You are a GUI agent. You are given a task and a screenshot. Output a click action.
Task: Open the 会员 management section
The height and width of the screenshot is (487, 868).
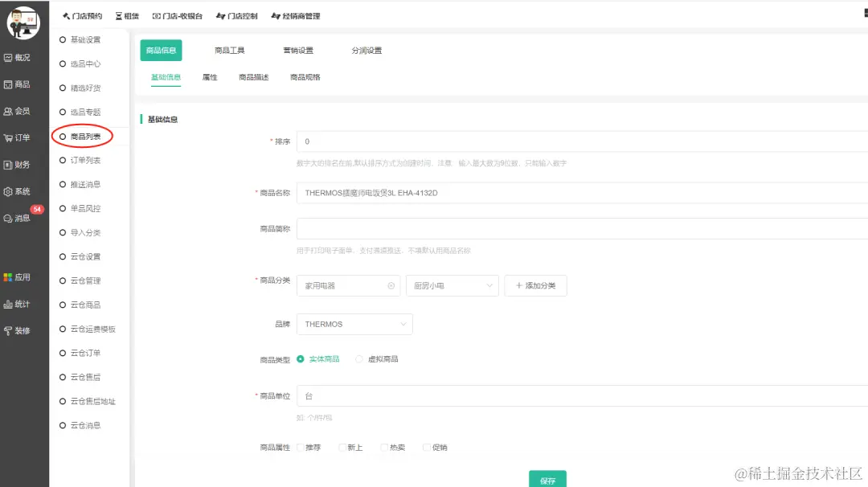click(x=24, y=110)
